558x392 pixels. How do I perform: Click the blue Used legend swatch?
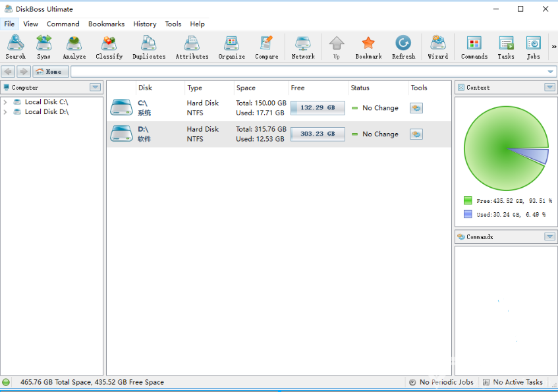(468, 214)
